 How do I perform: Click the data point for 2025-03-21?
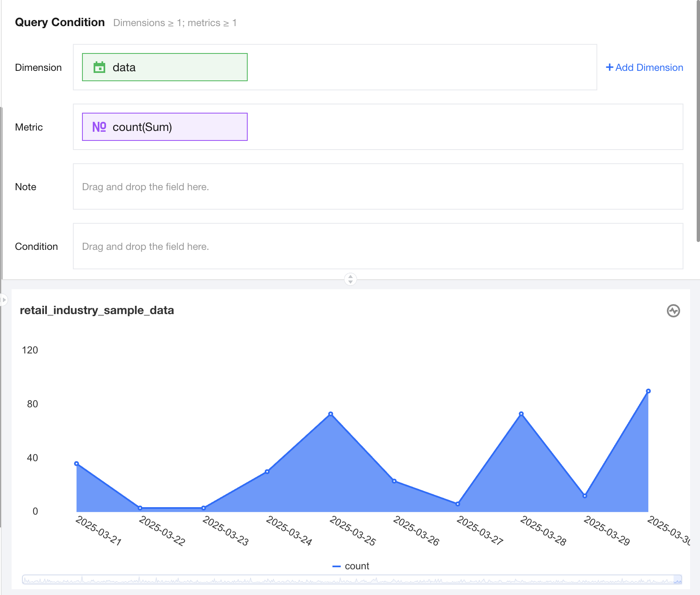point(77,464)
